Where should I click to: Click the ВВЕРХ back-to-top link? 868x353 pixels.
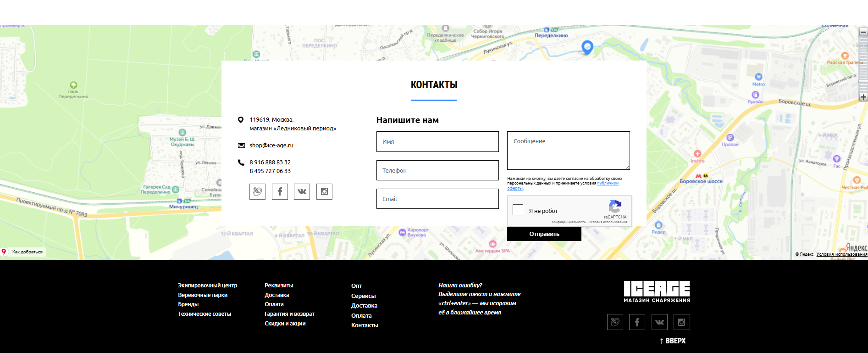tap(673, 341)
